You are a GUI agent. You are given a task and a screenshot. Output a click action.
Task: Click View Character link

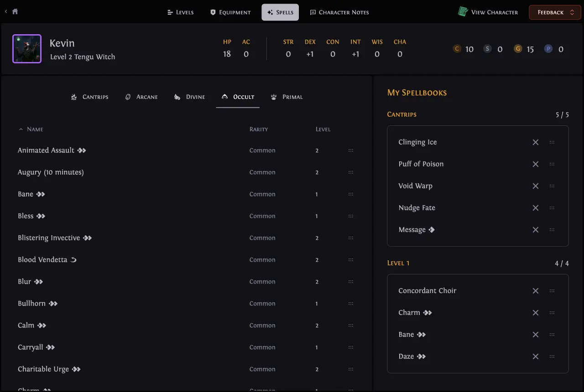click(494, 12)
